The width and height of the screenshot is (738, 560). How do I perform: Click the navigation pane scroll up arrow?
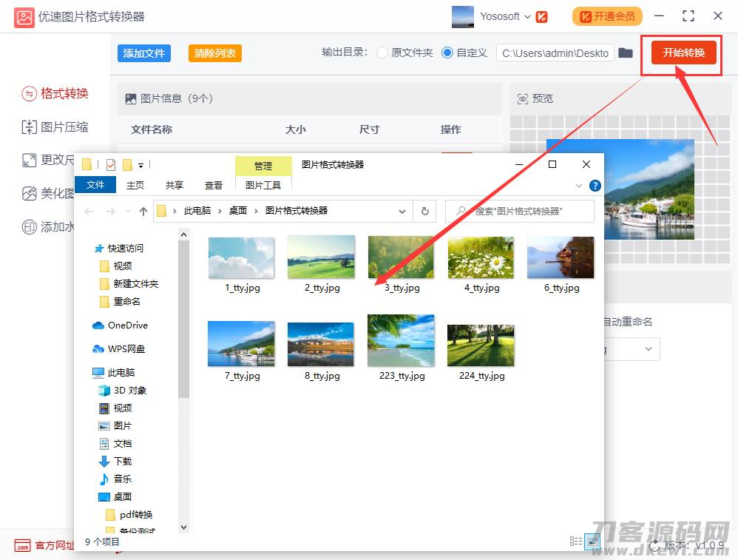183,235
